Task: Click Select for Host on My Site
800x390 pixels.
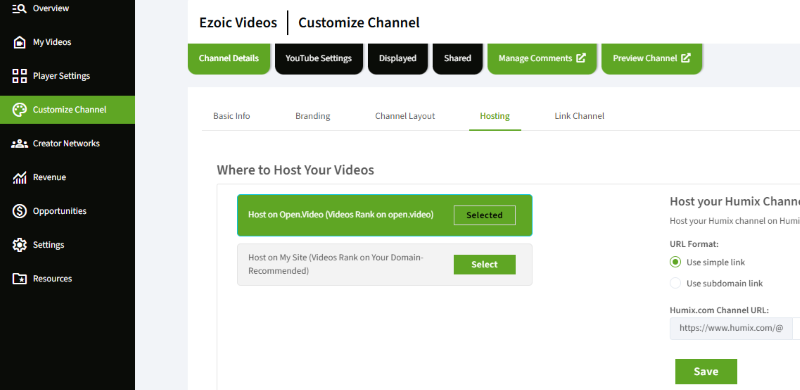Action: click(x=485, y=264)
